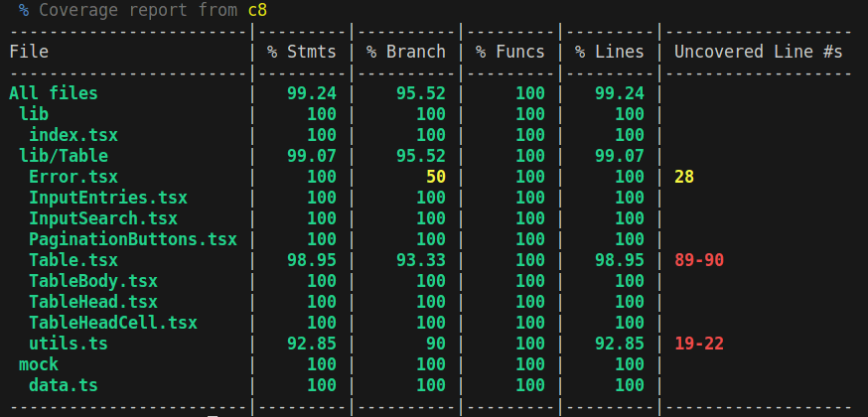Select the lib/Table directory row label
The height and width of the screenshot is (417, 868).
click(64, 156)
